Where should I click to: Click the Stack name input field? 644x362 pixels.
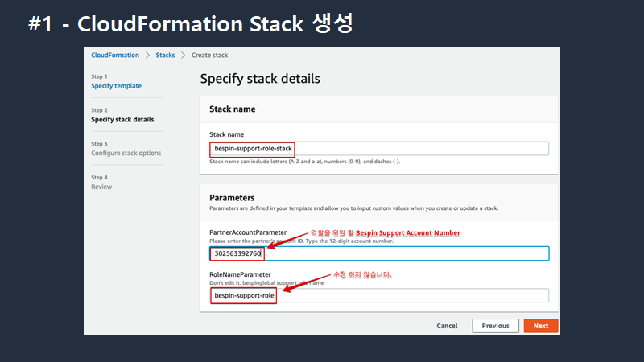tap(379, 149)
